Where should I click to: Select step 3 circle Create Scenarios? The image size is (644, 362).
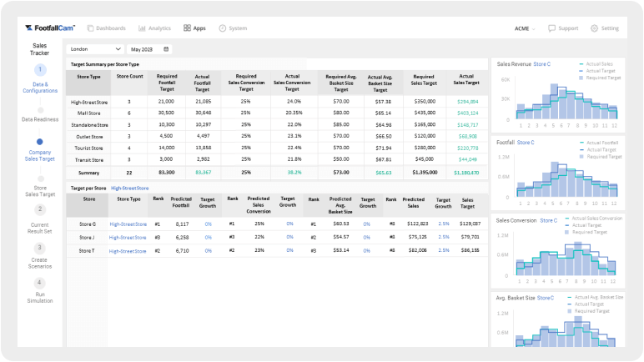point(40,248)
